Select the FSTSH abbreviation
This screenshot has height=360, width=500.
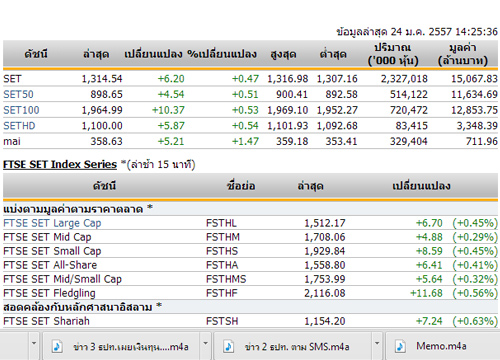tap(222, 321)
